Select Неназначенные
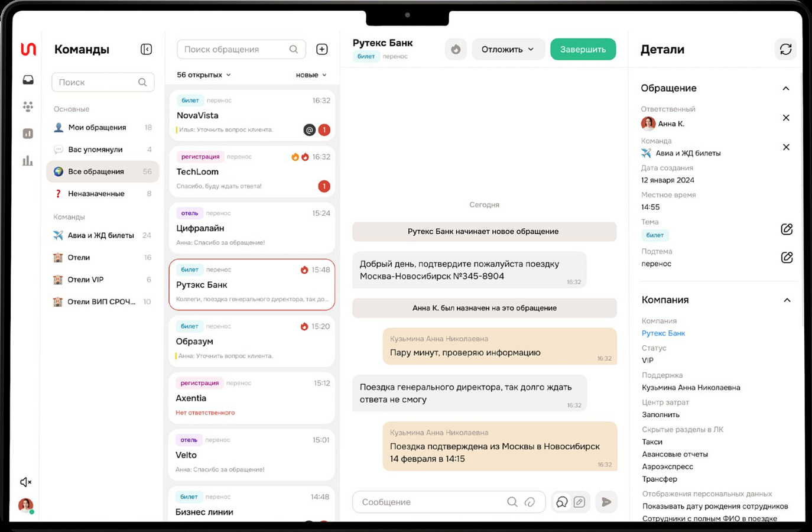This screenshot has width=812, height=532. click(x=103, y=194)
